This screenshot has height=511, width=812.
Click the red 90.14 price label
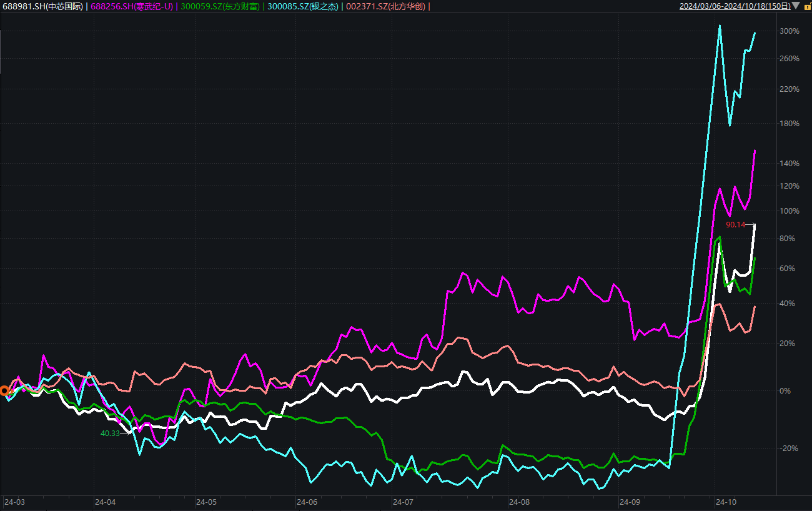736,224
